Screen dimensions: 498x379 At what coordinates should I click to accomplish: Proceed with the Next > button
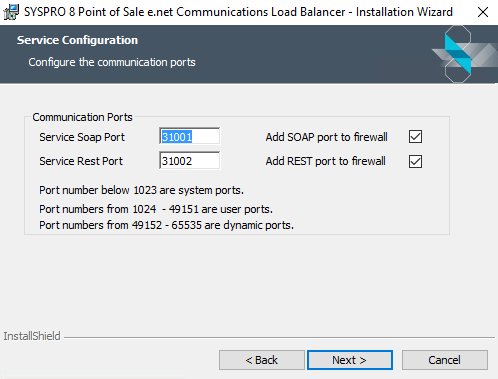[349, 360]
